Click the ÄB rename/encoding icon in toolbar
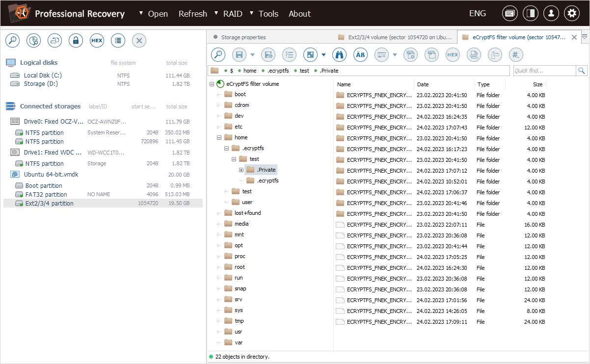The height and width of the screenshot is (364, 590). click(x=360, y=55)
